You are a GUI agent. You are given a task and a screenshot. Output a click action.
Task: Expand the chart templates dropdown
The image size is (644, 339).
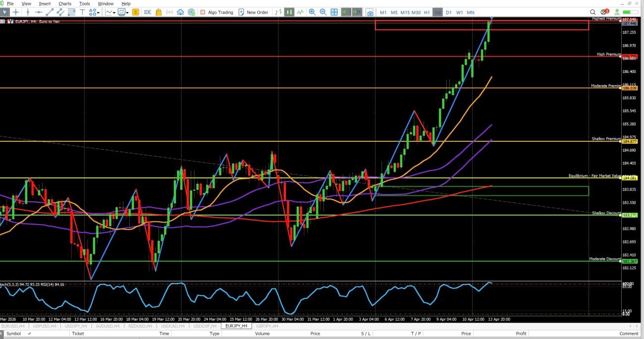coord(127,12)
